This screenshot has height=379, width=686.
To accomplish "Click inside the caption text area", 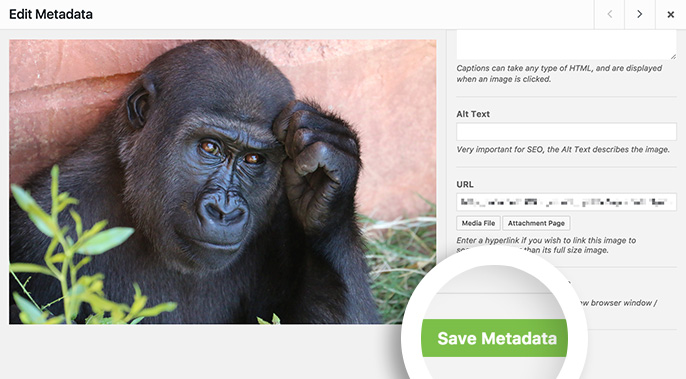I will [566, 45].
